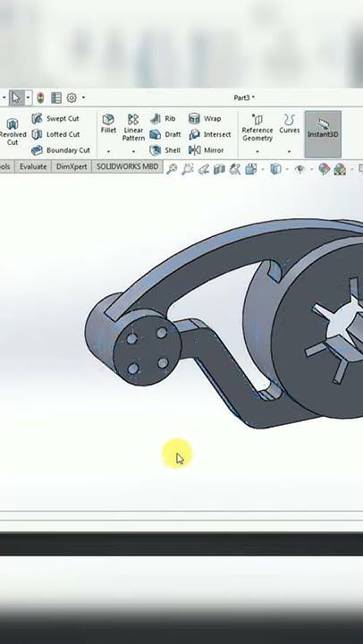
Task: Switch to the Evaluate tab
Action: point(33,166)
